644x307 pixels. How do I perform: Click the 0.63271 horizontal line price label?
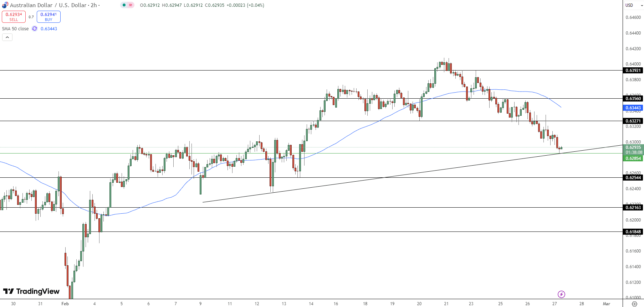pos(633,121)
